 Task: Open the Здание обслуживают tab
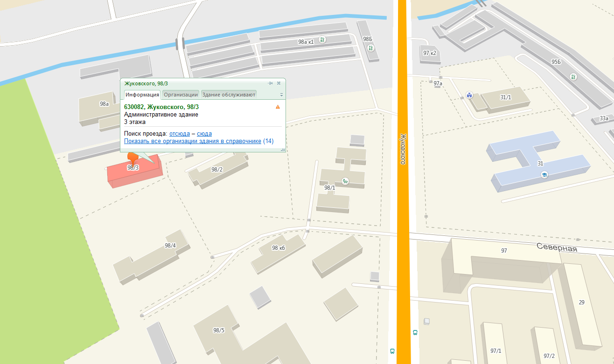pyautogui.click(x=229, y=95)
